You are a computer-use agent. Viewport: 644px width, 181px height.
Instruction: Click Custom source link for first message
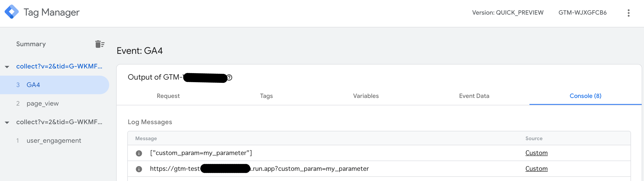click(x=536, y=153)
